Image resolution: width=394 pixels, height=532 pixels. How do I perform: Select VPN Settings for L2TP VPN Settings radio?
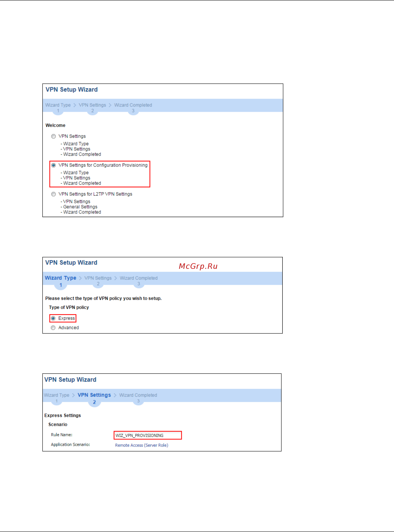pyautogui.click(x=53, y=194)
